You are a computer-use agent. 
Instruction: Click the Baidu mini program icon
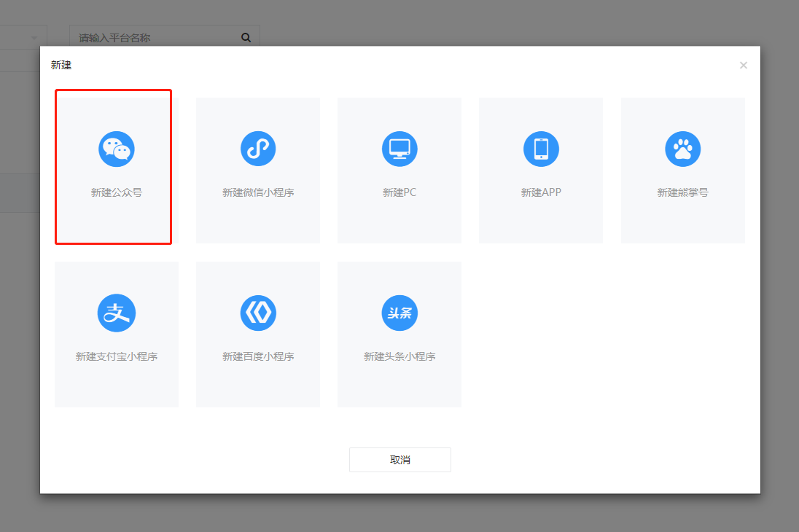(258, 313)
